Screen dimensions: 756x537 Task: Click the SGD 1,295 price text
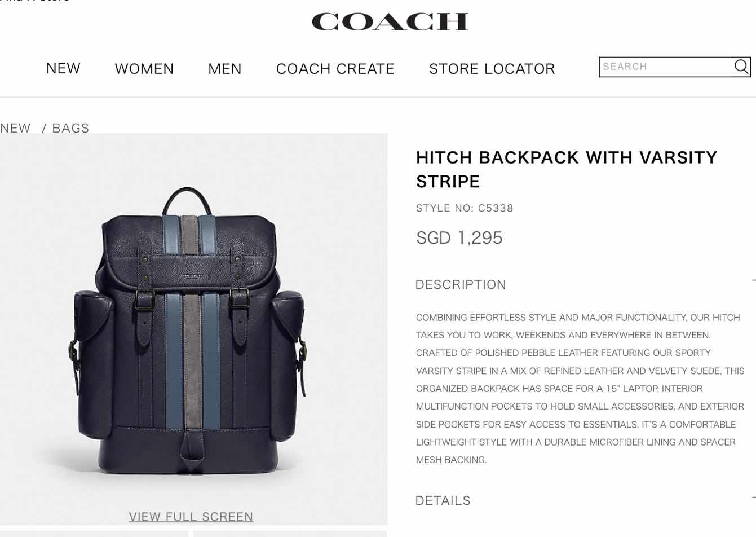pyautogui.click(x=459, y=238)
